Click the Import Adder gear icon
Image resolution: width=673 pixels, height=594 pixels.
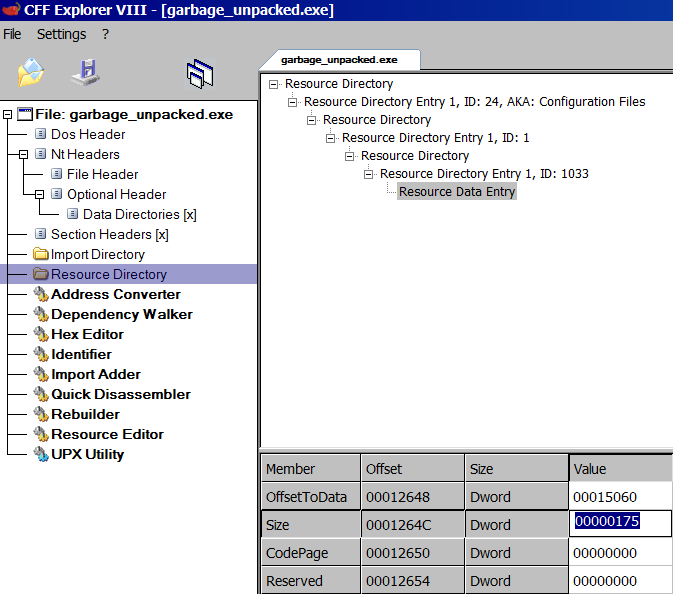pos(41,374)
